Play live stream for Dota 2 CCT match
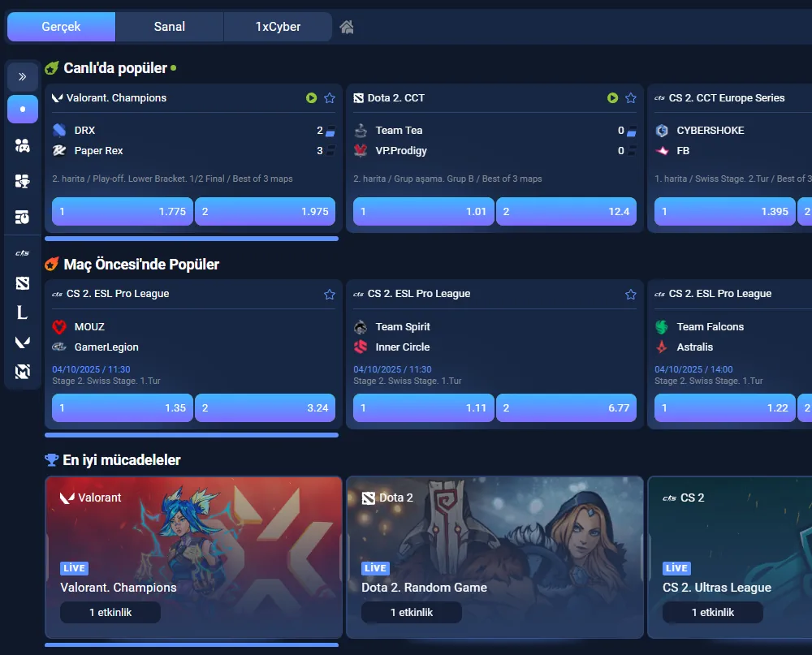This screenshot has height=655, width=812. coord(612,98)
